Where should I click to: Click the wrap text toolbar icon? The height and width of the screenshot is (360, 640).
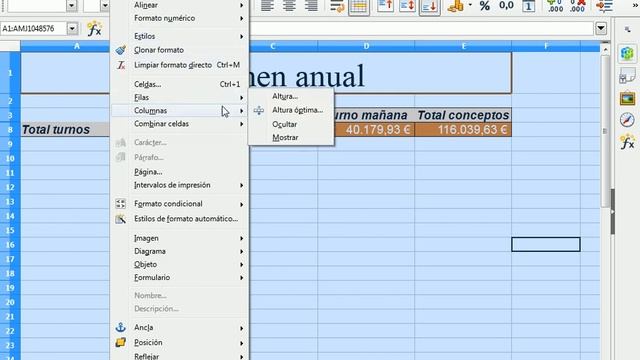pyautogui.click(x=337, y=6)
